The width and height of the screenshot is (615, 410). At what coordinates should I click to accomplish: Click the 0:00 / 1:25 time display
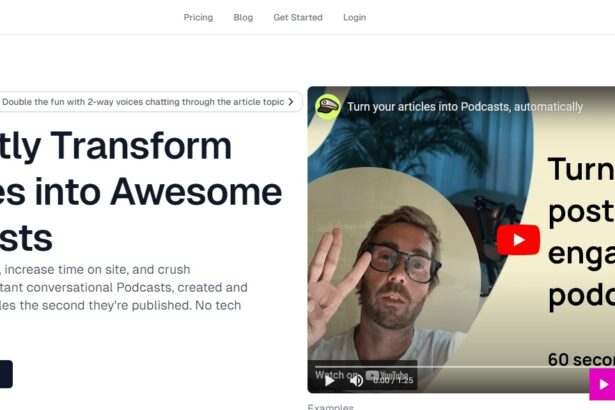click(x=393, y=380)
